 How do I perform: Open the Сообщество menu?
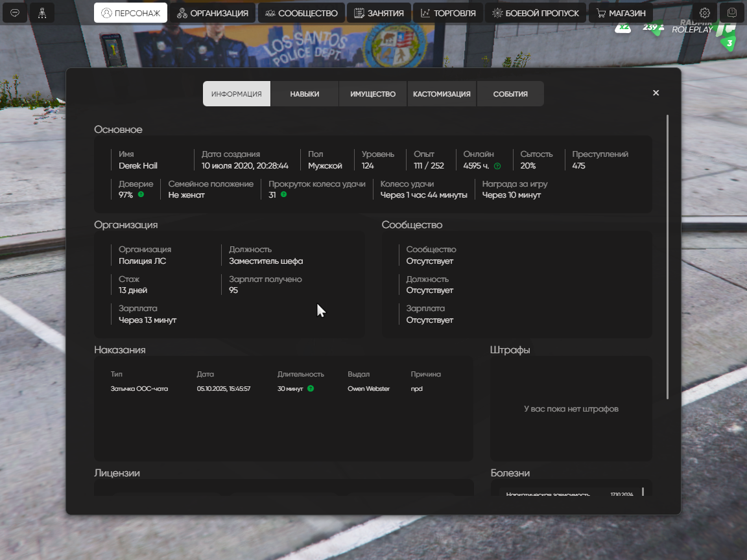click(x=301, y=13)
